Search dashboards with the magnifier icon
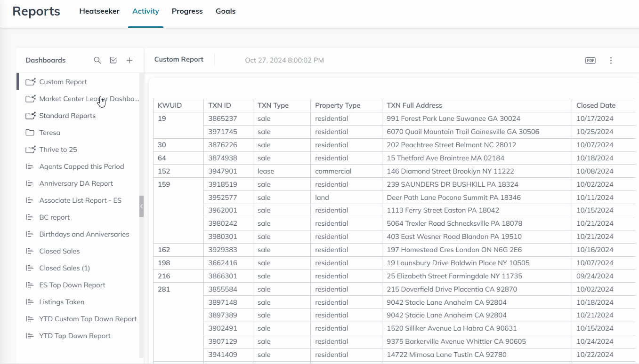 coord(97,60)
